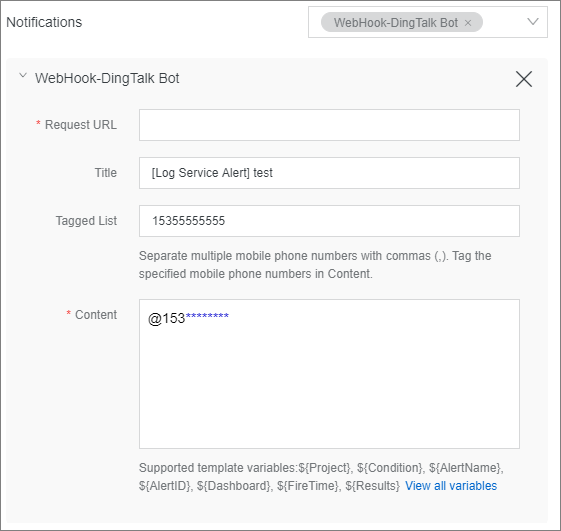The height and width of the screenshot is (531, 561).
Task: Click the Content field label
Action: coord(96,315)
